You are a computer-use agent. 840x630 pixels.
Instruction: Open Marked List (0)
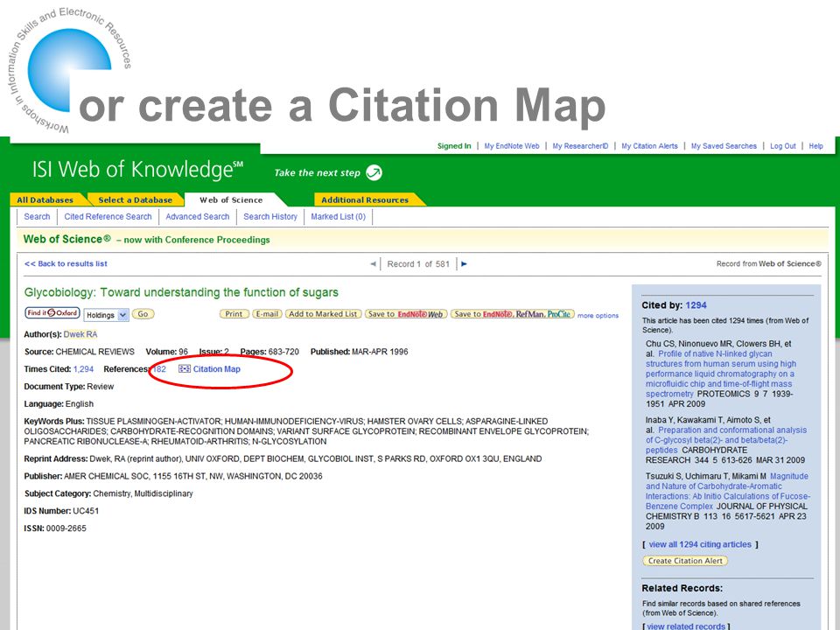coord(338,216)
